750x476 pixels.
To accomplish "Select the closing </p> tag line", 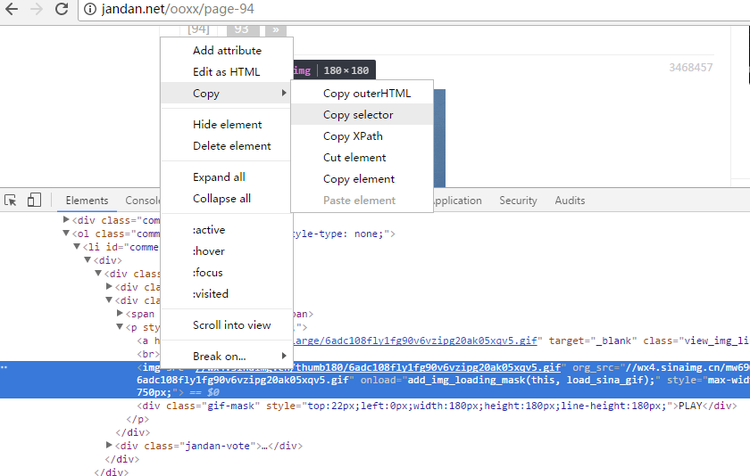I will point(138,419).
